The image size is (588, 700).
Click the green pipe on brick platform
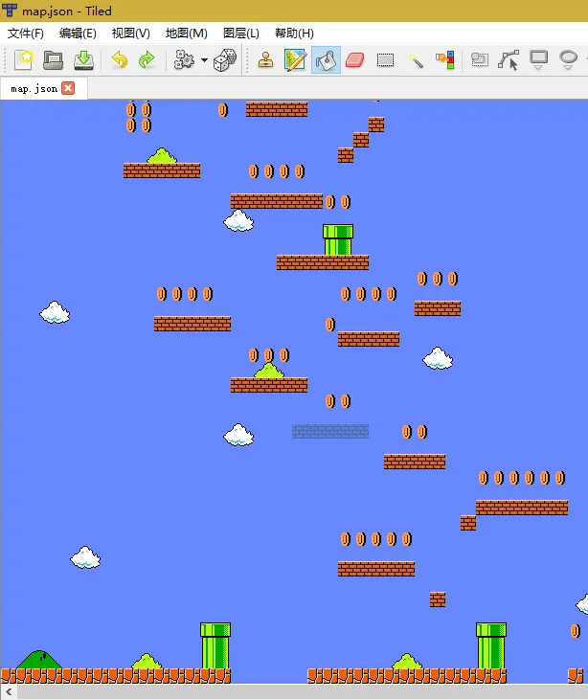[x=338, y=239]
